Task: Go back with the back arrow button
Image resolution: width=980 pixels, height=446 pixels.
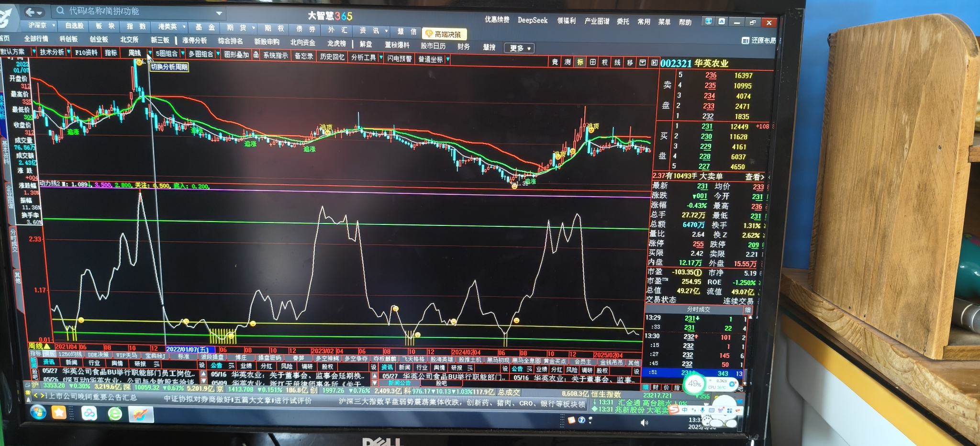Action: [x=31, y=12]
